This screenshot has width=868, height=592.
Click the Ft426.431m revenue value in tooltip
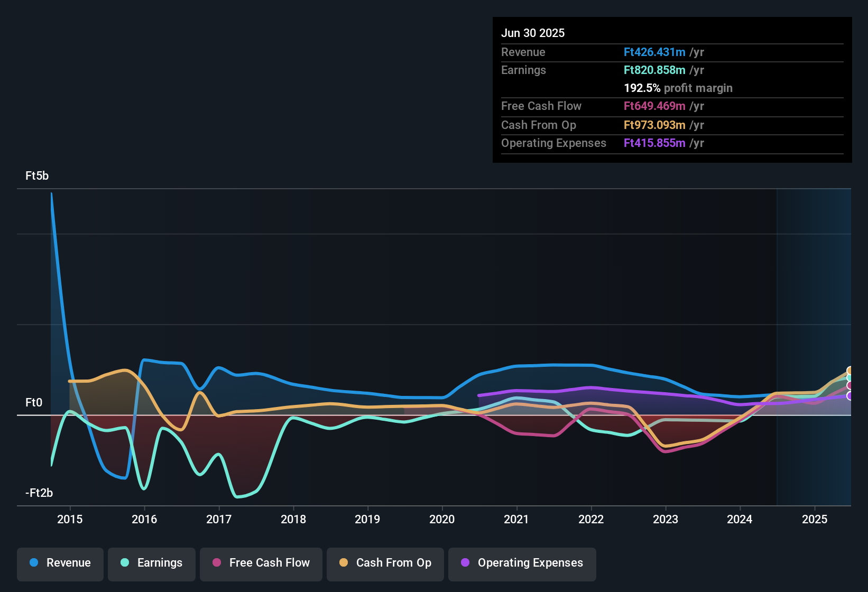click(654, 52)
